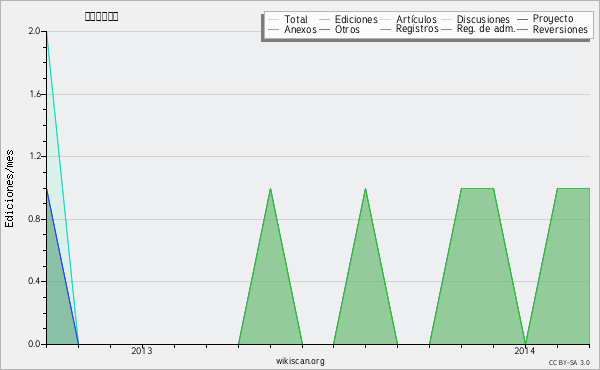Click the purple Otros line swatch
Viewport: 600px width, 370px height.
point(324,29)
